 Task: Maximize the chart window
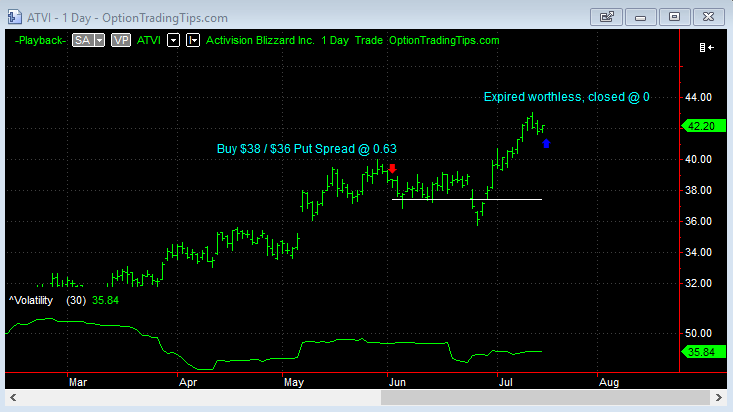tap(675, 17)
